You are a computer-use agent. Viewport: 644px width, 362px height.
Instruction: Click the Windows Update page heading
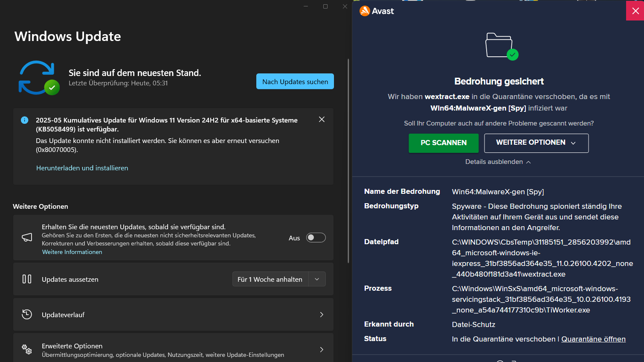click(x=68, y=36)
